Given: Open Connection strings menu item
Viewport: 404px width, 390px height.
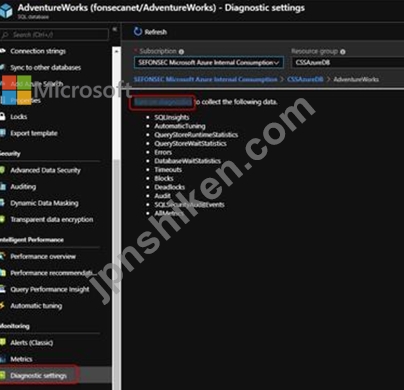Looking at the screenshot, I should 38,51.
